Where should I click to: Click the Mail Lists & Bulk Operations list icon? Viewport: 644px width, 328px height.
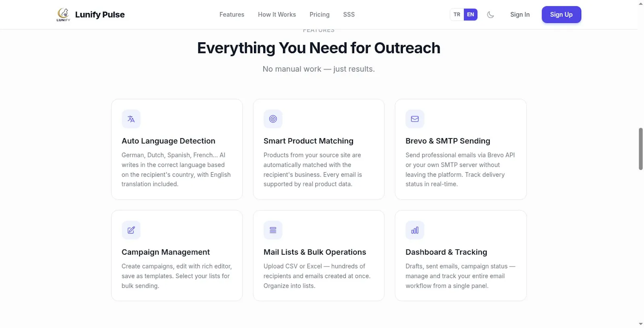pyautogui.click(x=273, y=230)
